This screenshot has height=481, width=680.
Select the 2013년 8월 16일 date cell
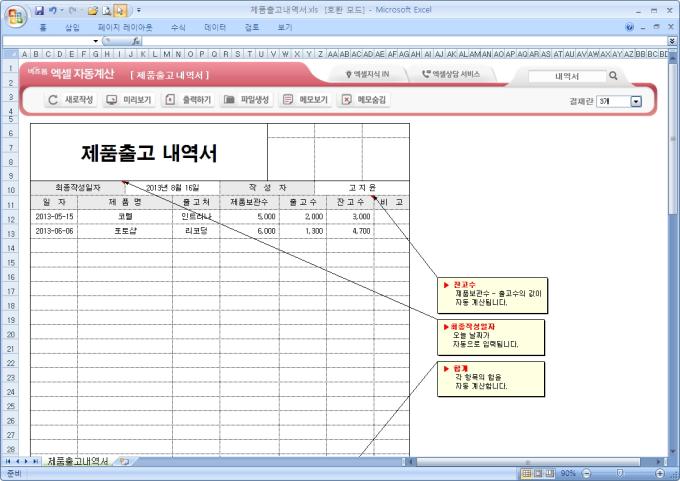coord(172,188)
